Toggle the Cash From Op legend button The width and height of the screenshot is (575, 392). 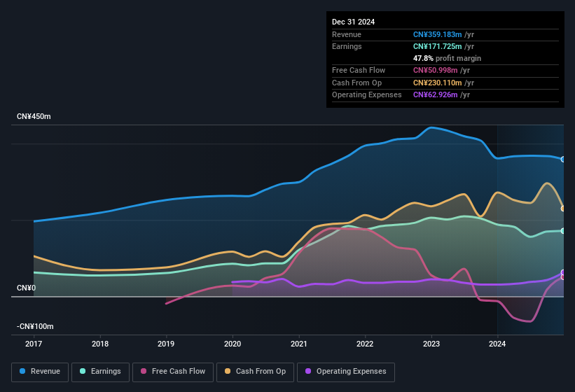click(255, 372)
